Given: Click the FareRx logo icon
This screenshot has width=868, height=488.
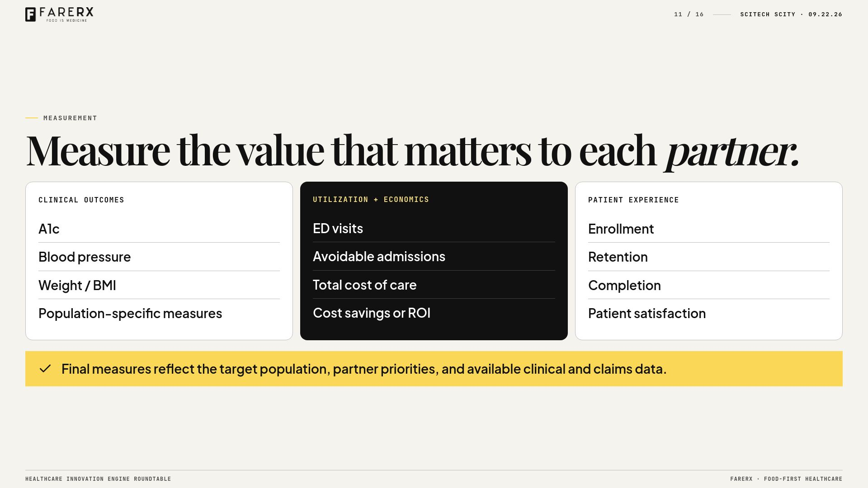Looking at the screenshot, I should 30,14.
